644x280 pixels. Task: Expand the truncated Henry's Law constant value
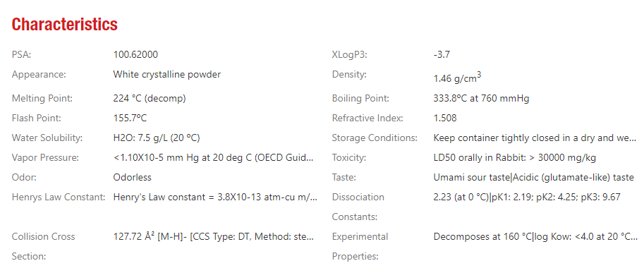coord(215,197)
